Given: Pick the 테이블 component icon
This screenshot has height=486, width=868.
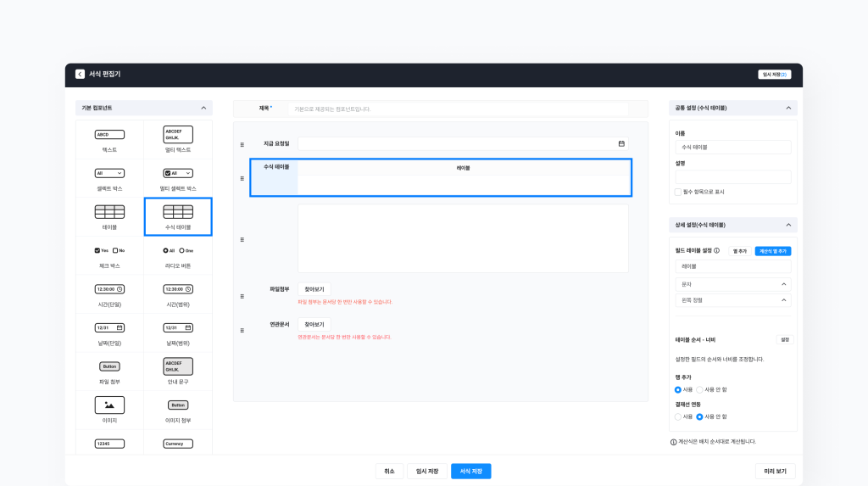Looking at the screenshot, I should 109,212.
